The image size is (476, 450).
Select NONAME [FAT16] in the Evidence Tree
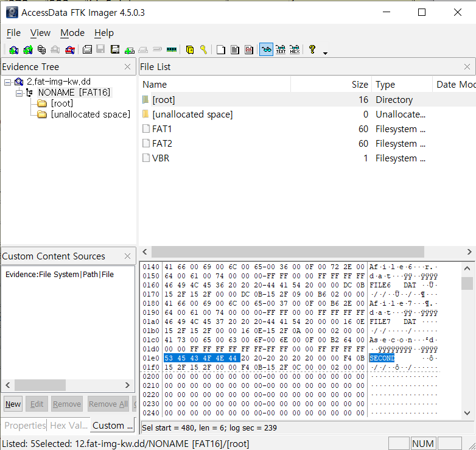click(74, 93)
